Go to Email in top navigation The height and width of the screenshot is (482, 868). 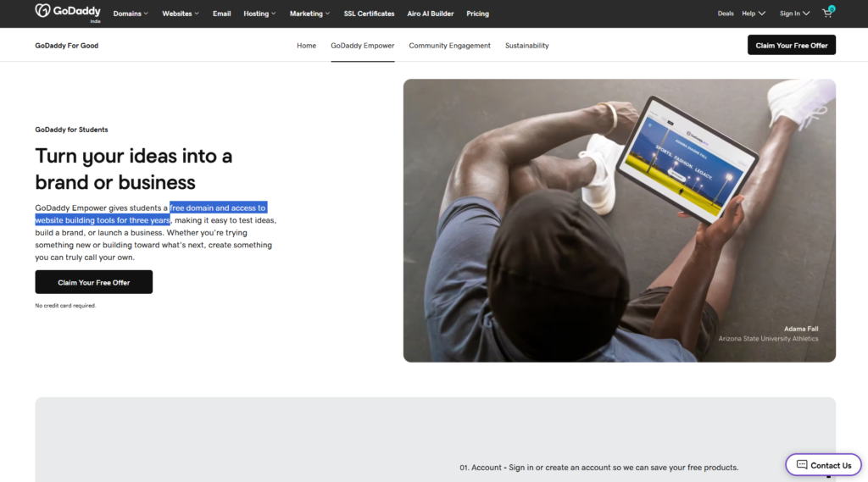(x=221, y=14)
